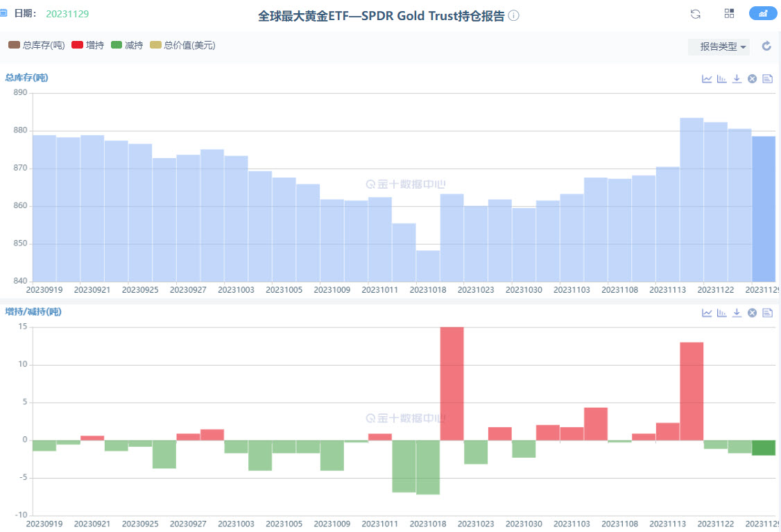Click the reload icon next to 报告类型

tap(766, 46)
